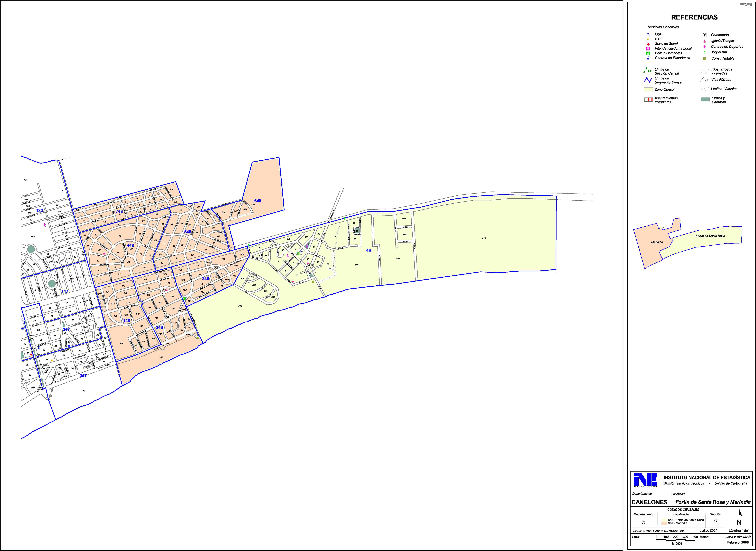756x551 pixels.
Task: Click the red health cross on the map
Action: tap(31, 355)
